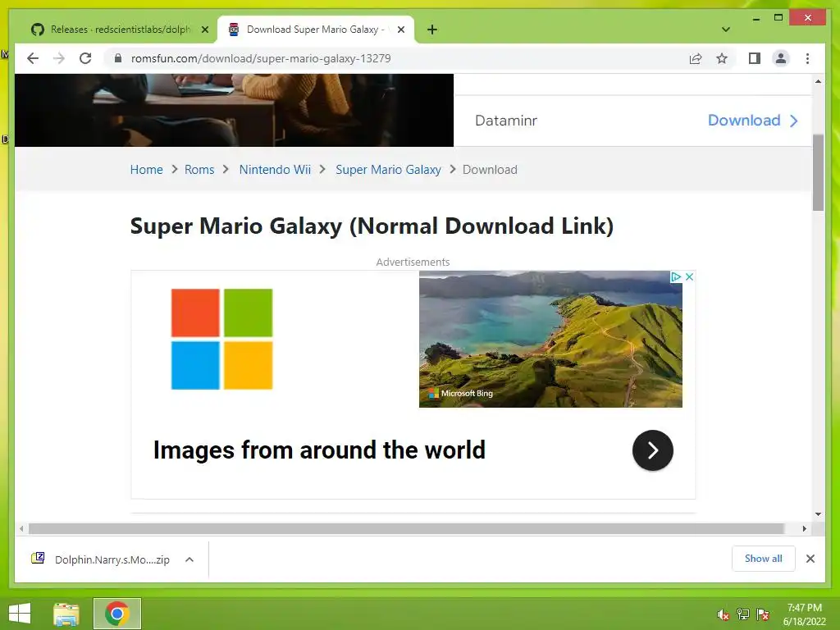View site information via the lock icon
This screenshot has width=840, height=630.
(118, 58)
